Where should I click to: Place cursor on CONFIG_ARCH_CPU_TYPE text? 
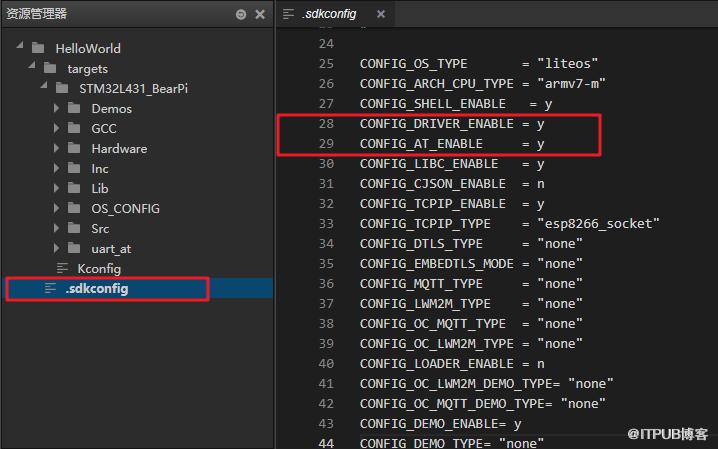pyautogui.click(x=436, y=84)
